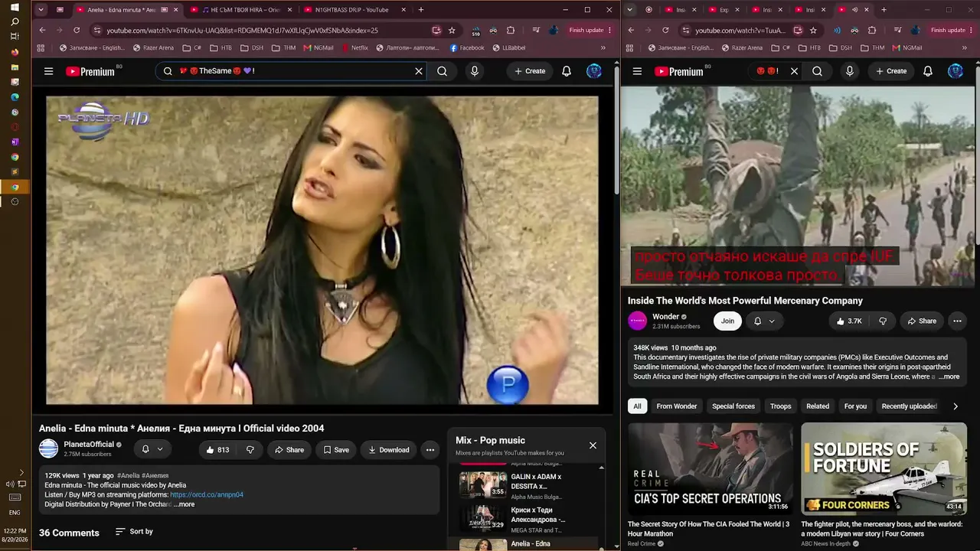Join the Wonder channel membership
The image size is (980, 551).
(727, 321)
